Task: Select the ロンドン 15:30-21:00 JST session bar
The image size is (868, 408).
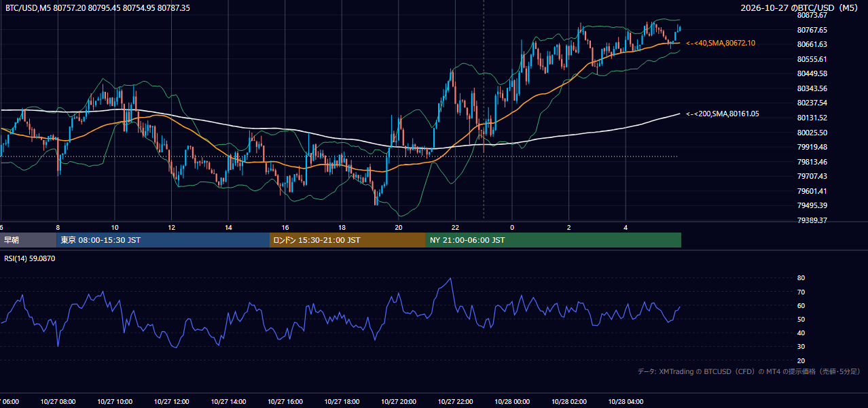Action: pyautogui.click(x=348, y=240)
